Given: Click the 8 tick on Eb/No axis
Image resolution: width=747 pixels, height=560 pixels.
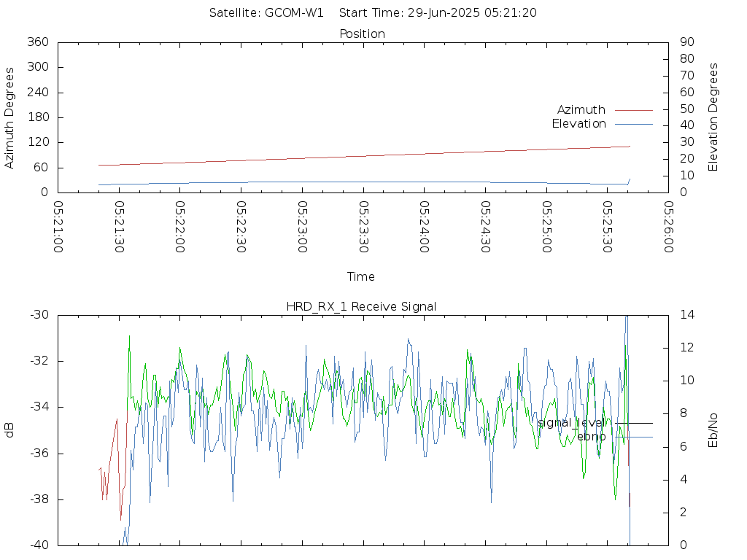Looking at the screenshot, I should point(684,413).
